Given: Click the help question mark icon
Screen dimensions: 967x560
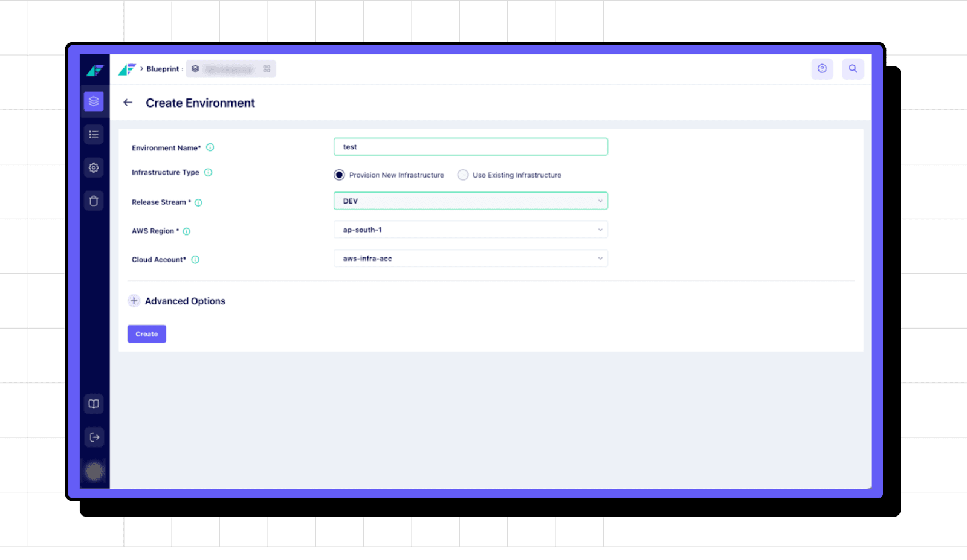Looking at the screenshot, I should click(822, 69).
